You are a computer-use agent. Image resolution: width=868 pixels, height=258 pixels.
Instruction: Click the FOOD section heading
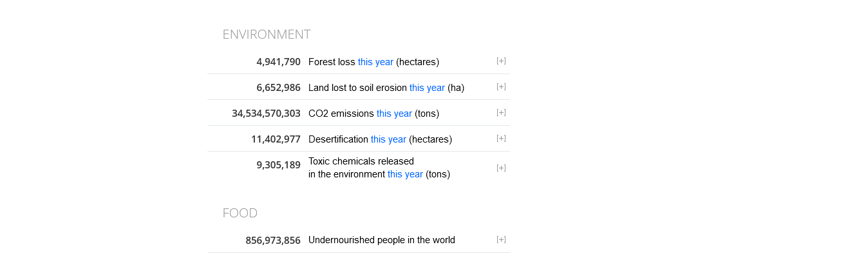tap(240, 213)
